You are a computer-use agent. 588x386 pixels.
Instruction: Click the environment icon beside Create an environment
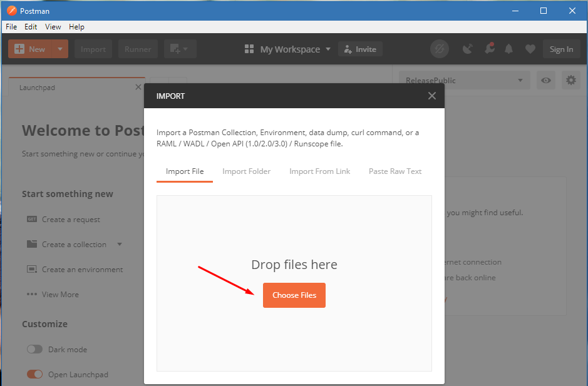coord(32,269)
